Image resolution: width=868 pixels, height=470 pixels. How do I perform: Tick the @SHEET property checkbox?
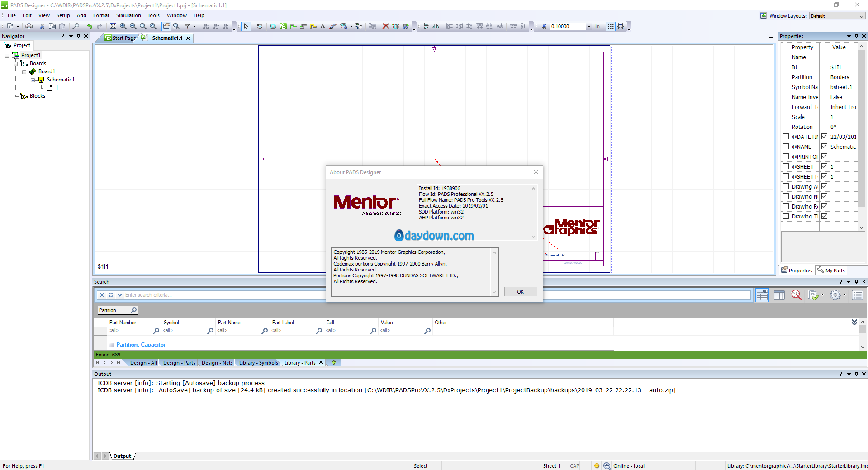786,166
